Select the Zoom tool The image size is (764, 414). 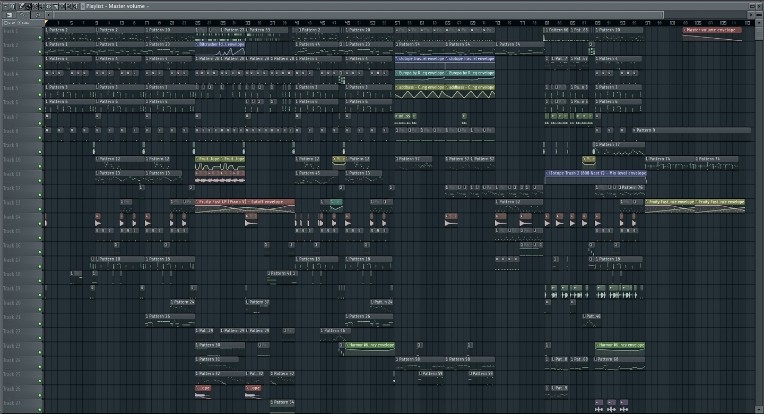tap(69, 6)
